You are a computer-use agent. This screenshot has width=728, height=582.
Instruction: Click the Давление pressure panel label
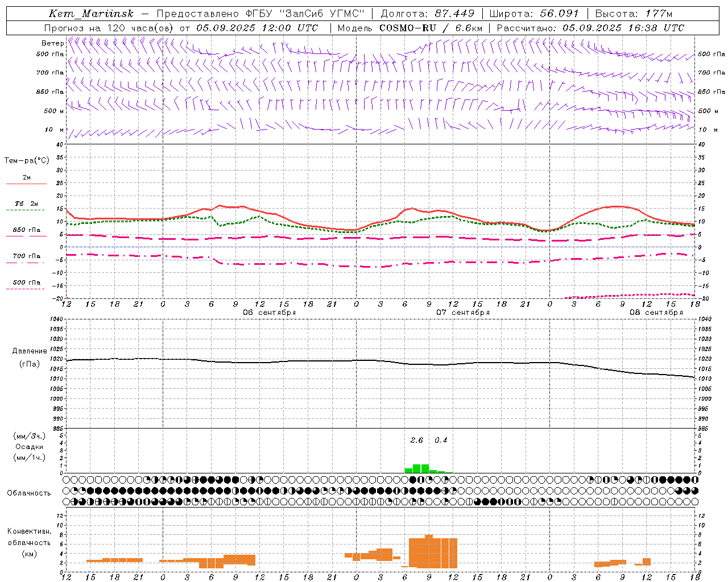30,351
